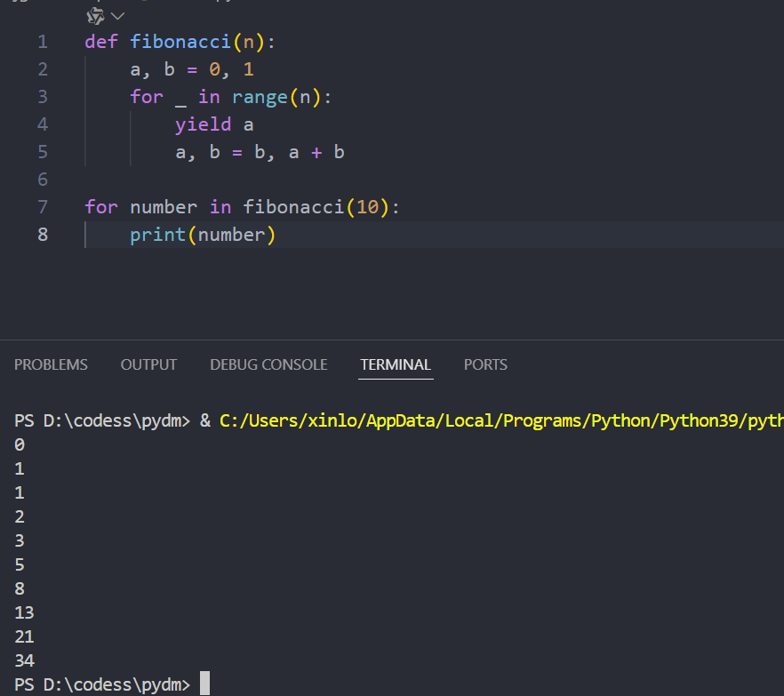
Task: Click terminal output value 3
Action: [x=20, y=540]
